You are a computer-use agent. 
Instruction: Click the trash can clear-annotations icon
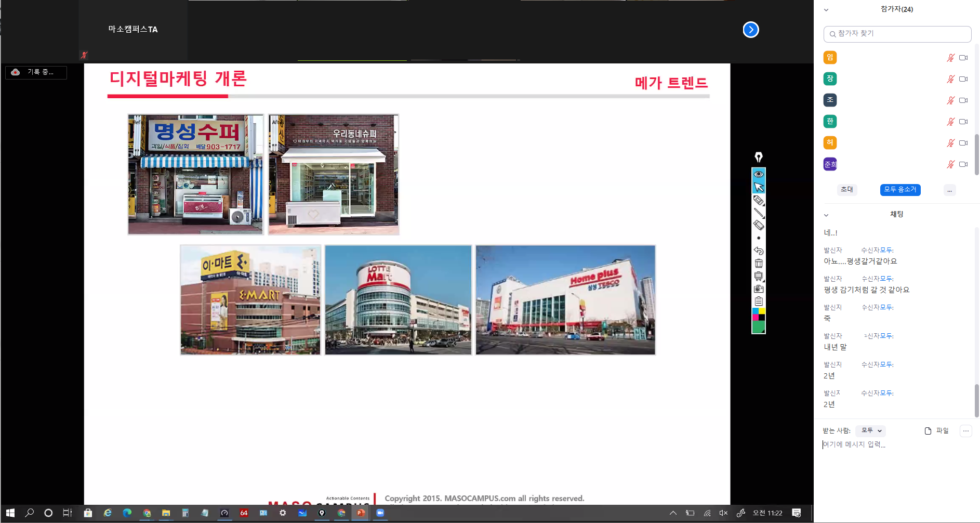759,264
